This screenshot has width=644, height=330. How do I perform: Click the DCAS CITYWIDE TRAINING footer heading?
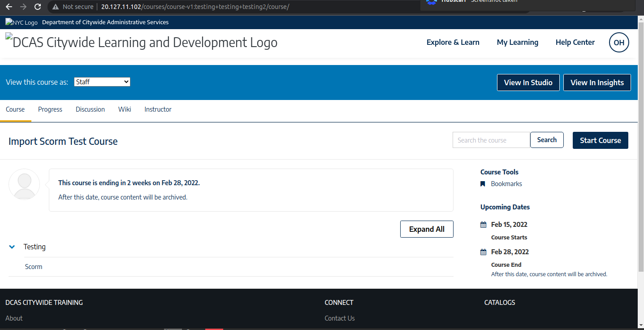pyautogui.click(x=44, y=303)
